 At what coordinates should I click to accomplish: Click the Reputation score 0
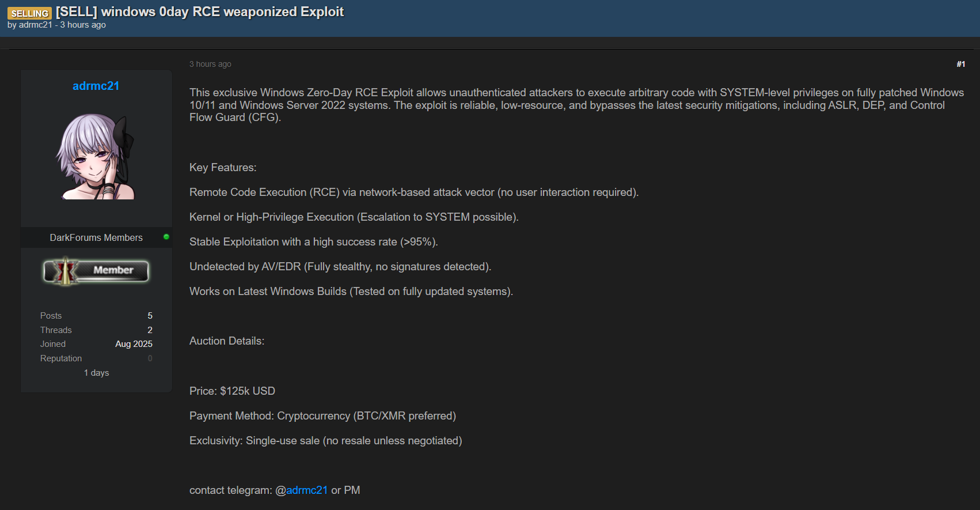[x=150, y=358]
